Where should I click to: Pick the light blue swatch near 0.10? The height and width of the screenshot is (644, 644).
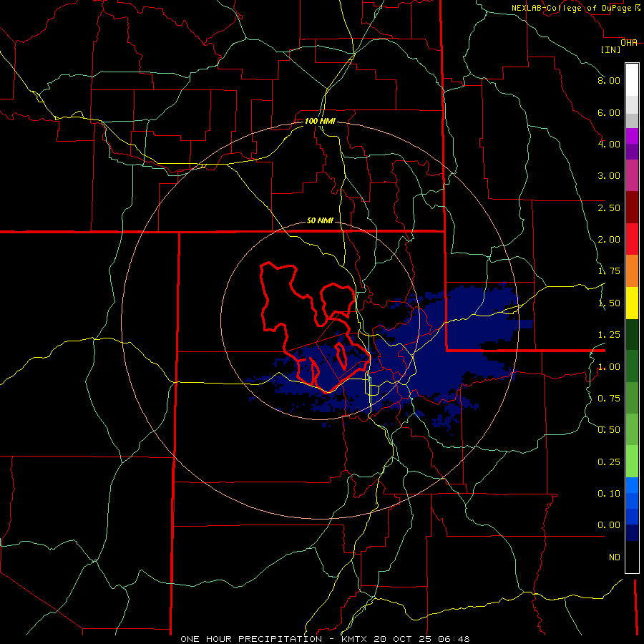pos(632,485)
